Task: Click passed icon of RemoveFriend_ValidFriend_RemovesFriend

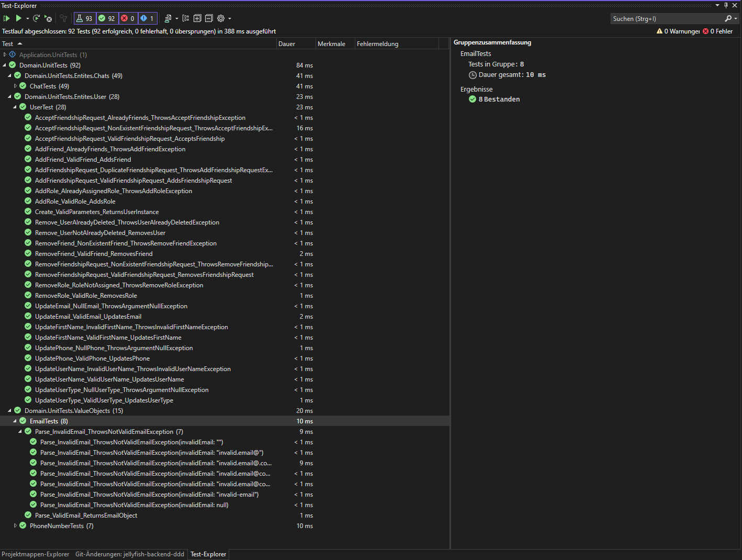Action: pos(28,253)
